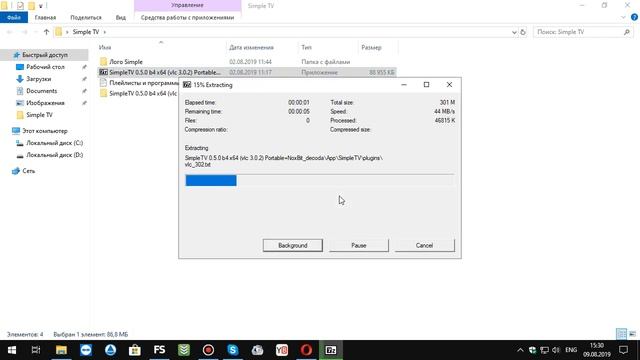Open the Файл ribbon tab
The width and height of the screenshot is (640, 360).
(x=14, y=18)
